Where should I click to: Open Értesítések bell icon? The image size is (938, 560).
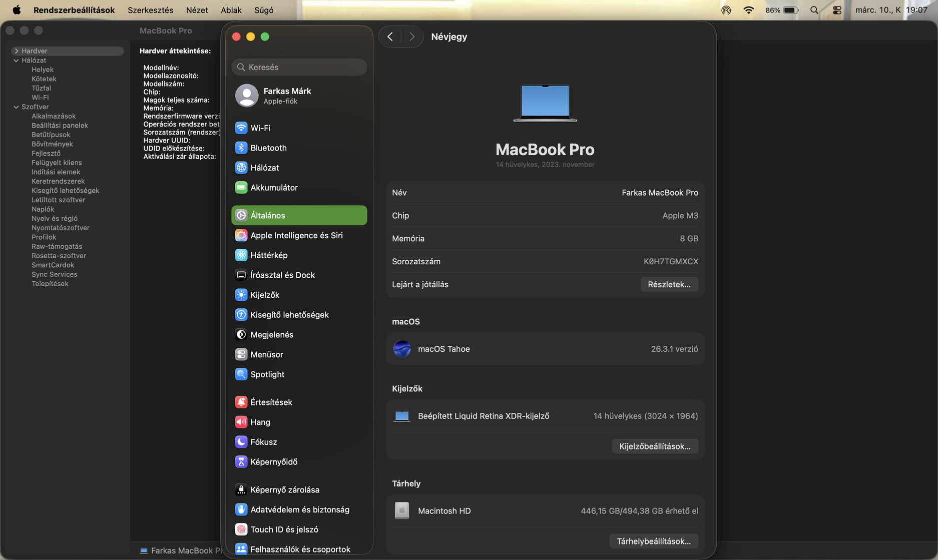click(x=241, y=402)
